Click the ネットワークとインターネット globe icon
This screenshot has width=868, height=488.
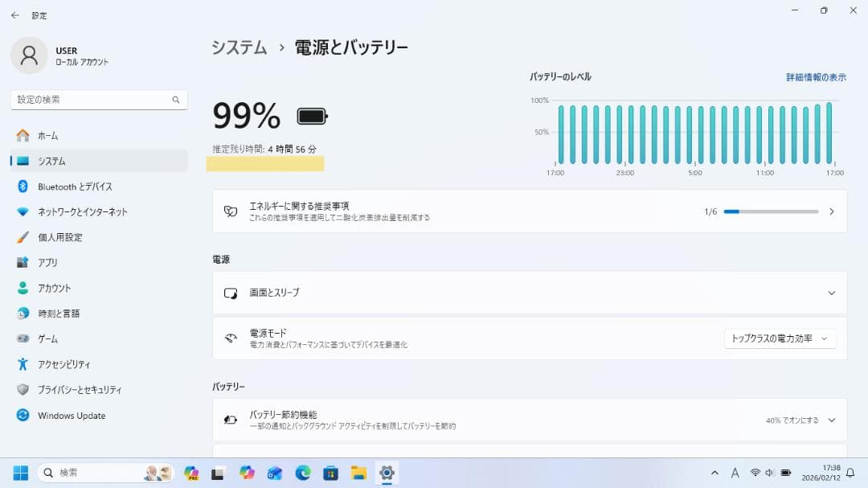pos(23,211)
